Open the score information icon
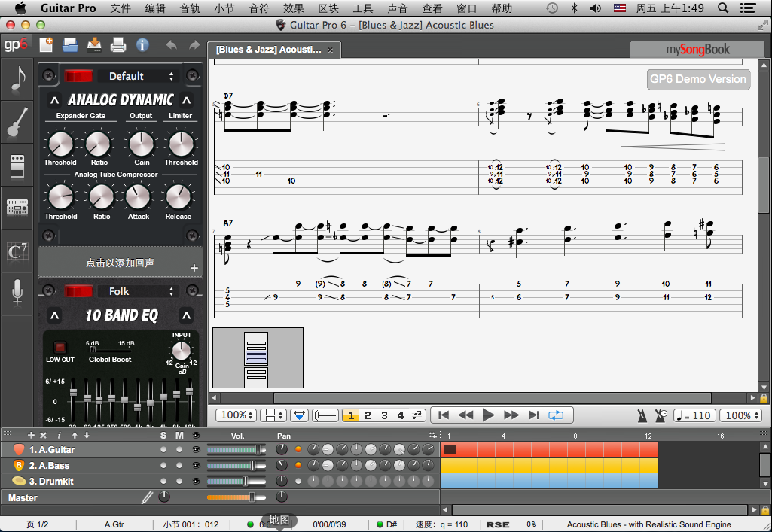The height and width of the screenshot is (532, 772). pyautogui.click(x=142, y=44)
